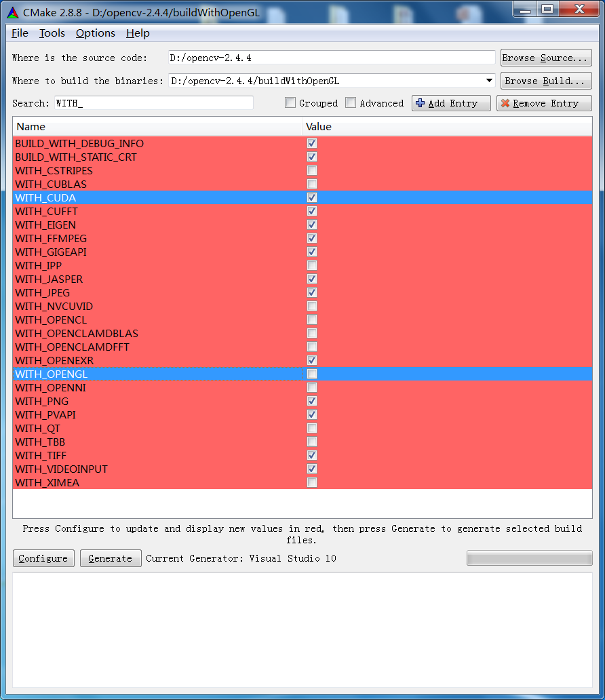This screenshot has height=700, width=605.
Task: Click Browse Build button
Action: pos(546,81)
